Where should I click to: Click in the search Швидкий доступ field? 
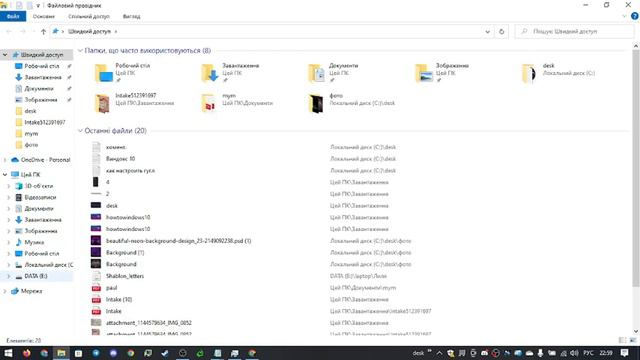tap(575, 31)
